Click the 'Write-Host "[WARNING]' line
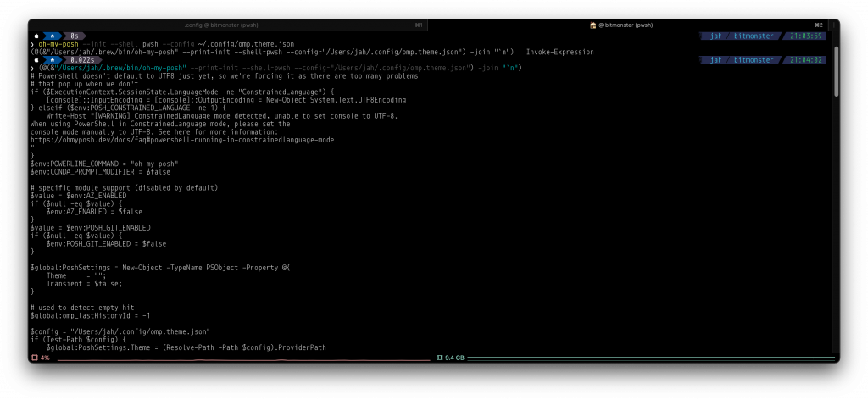The height and width of the screenshot is (400, 868). (x=222, y=116)
